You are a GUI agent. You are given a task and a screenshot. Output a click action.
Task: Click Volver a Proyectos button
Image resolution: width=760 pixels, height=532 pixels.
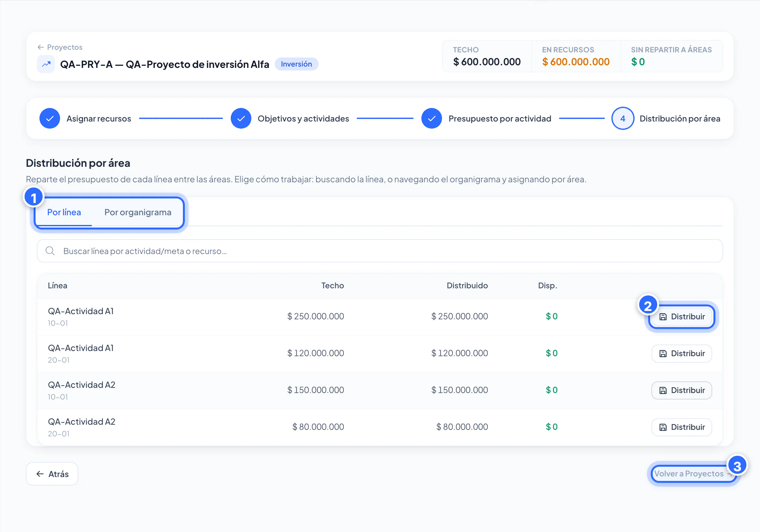point(693,474)
